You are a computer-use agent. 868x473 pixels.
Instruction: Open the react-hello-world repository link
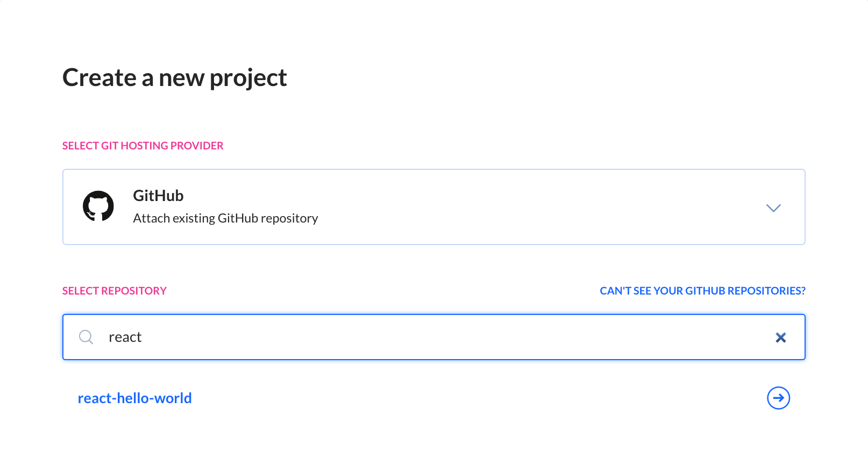[134, 398]
